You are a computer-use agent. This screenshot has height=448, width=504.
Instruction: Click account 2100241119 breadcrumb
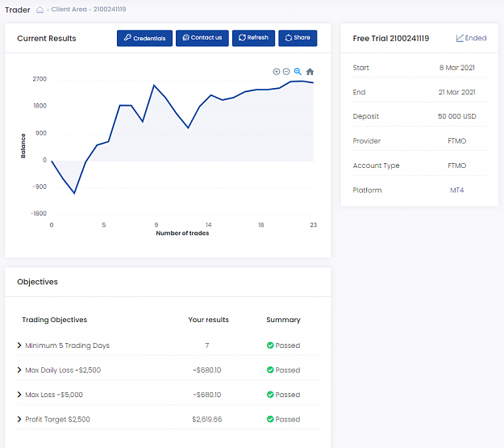click(x=110, y=10)
